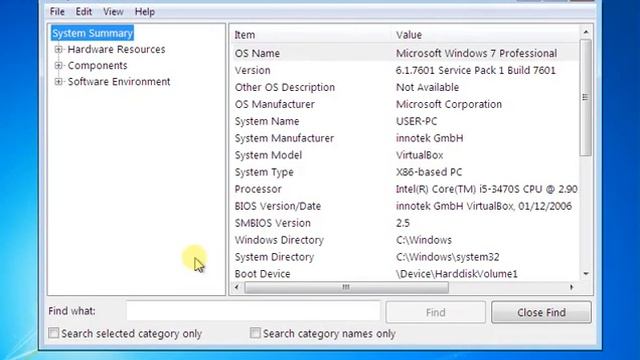
Task: Select the Boot Device row
Action: (x=405, y=274)
